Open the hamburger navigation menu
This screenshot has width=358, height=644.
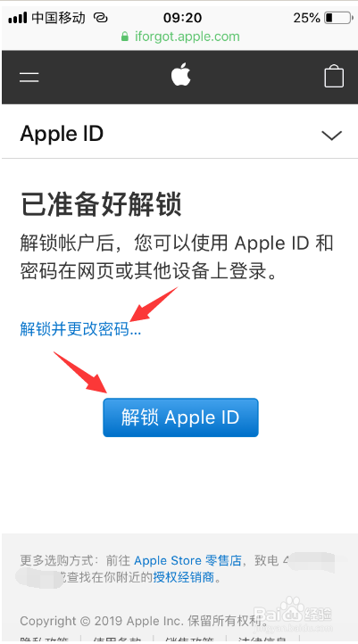(x=29, y=77)
